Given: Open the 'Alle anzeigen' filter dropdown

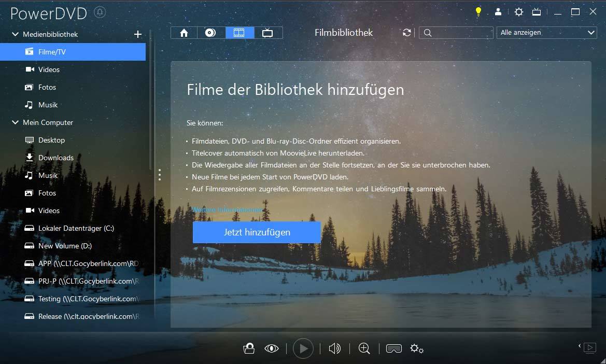Looking at the screenshot, I should (547, 33).
